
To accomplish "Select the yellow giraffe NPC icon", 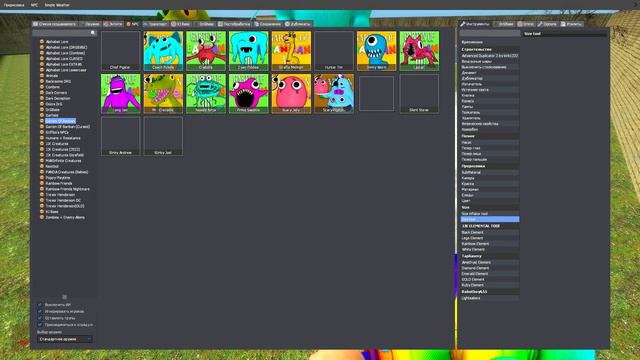I will [291, 51].
